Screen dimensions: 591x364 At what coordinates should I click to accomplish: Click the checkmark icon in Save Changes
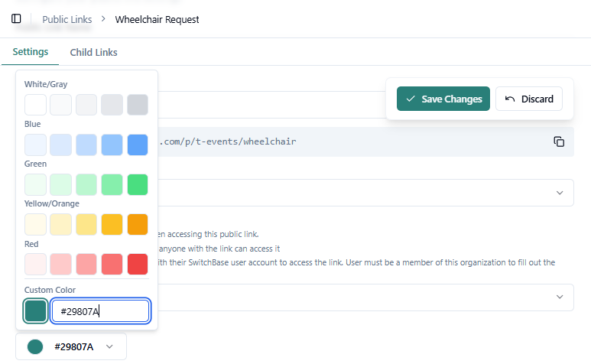pyautogui.click(x=411, y=99)
